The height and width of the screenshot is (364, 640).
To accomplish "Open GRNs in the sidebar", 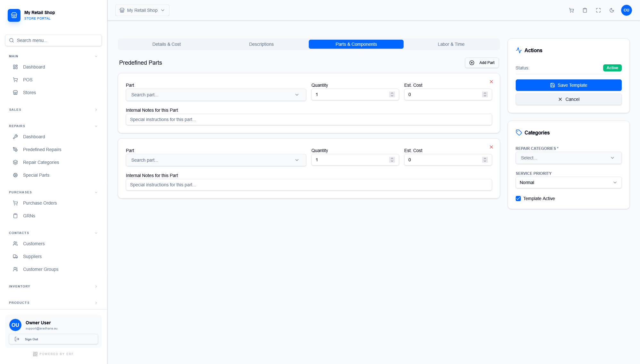I will (53, 216).
